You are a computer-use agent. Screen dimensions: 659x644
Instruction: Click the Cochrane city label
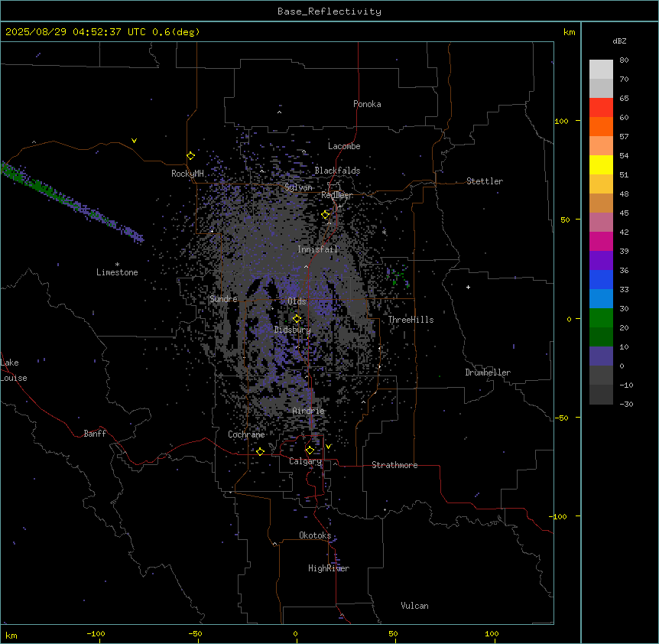tap(246, 434)
